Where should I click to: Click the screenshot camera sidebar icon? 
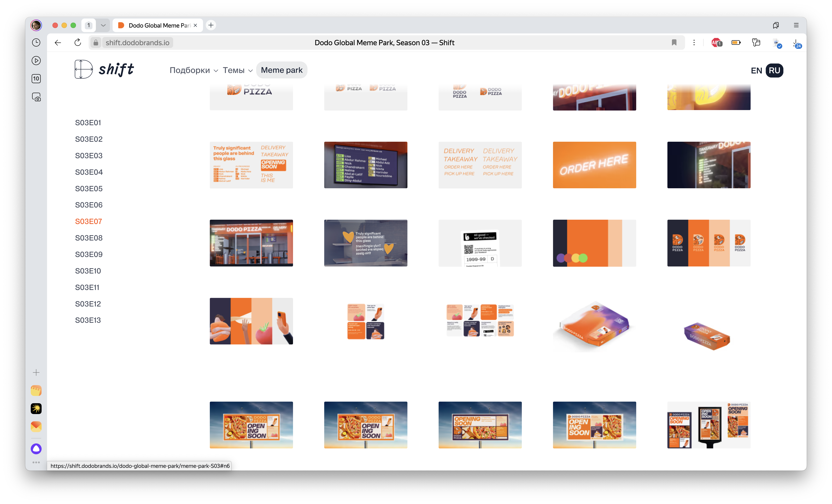pyautogui.click(x=36, y=97)
